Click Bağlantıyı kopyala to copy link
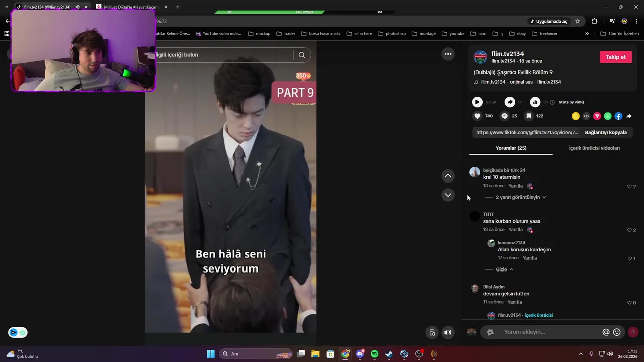Viewport: 644px width, 362px height. point(606,132)
